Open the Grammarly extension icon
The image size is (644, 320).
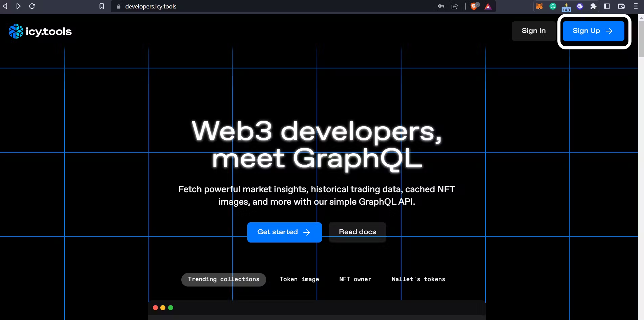pyautogui.click(x=553, y=6)
